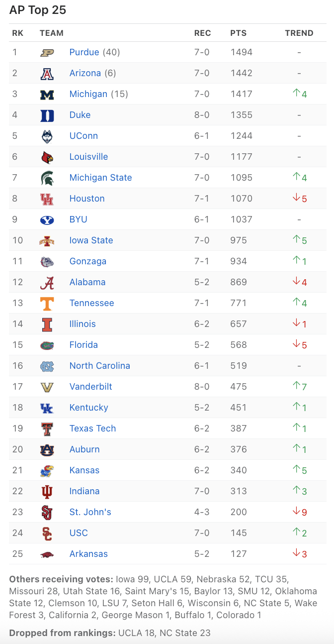Screen dimensions: 334x644
Task: Click the Michigan block M logo
Action: 47,94
